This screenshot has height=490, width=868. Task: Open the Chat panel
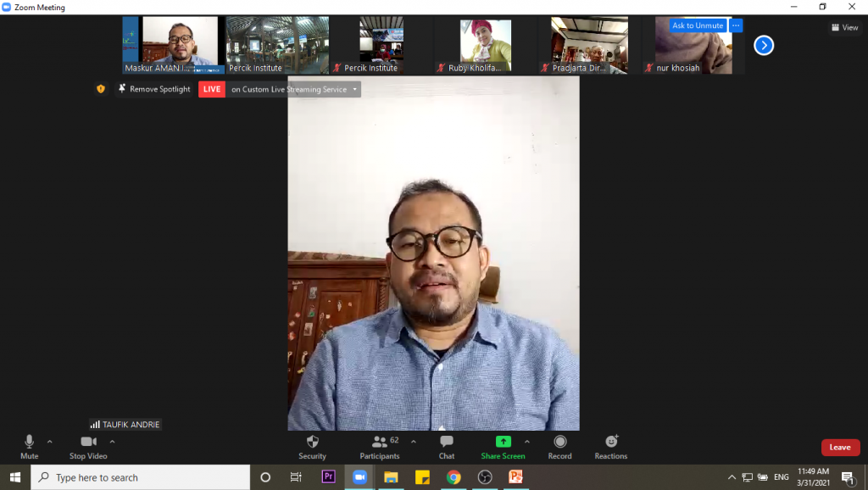pyautogui.click(x=447, y=442)
